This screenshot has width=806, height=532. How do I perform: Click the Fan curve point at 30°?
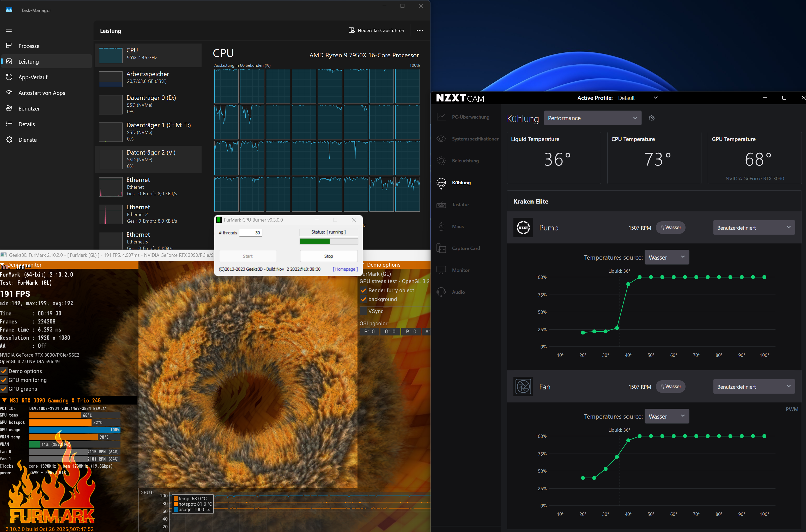point(605,469)
